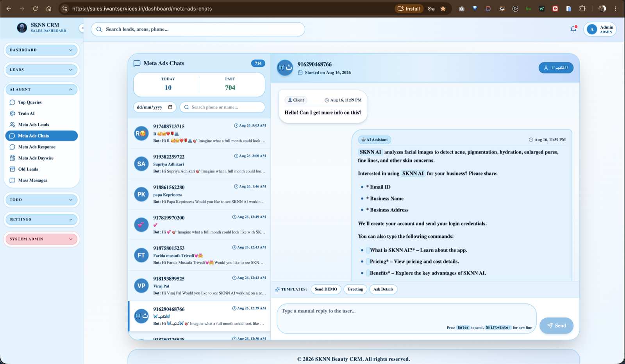
Task: Click the VP avatar in chat list
Action: pos(141,286)
